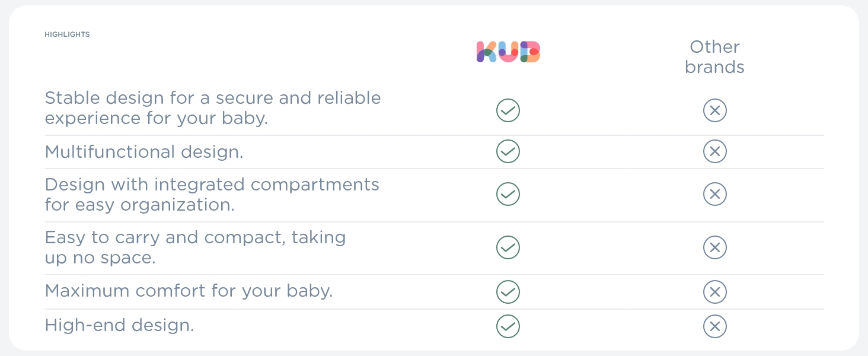
Task: Click KUB checkmark for Stable design row
Action: tap(508, 110)
